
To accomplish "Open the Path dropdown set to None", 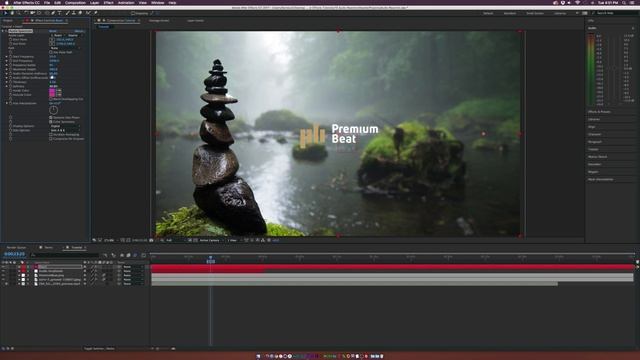I will [x=65, y=48].
